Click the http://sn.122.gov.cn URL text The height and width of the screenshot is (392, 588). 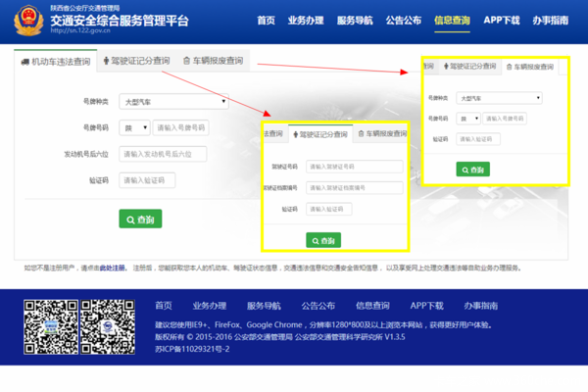click(80, 30)
